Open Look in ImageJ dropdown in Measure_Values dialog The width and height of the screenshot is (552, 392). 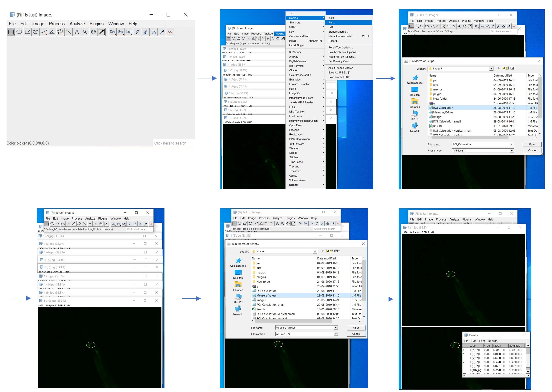315,252
